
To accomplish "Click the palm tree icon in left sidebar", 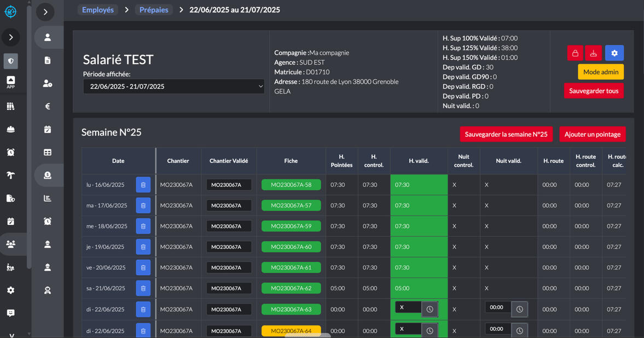I will [x=10, y=176].
